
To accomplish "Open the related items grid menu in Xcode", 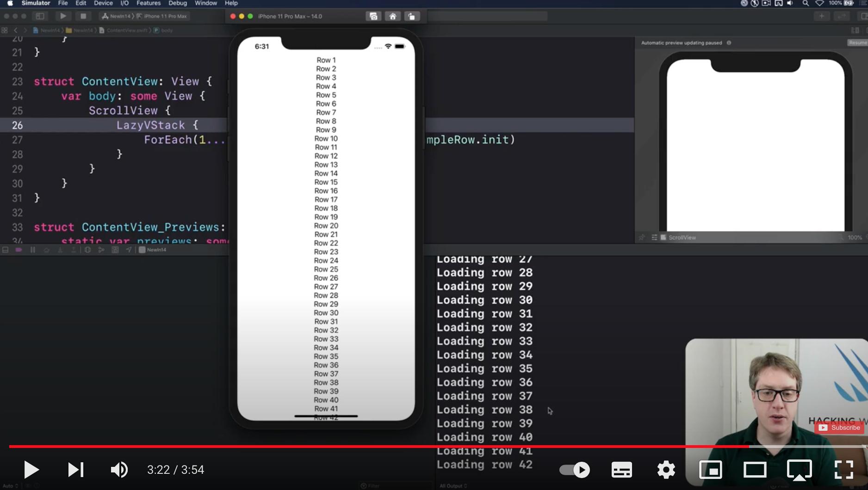I will (x=5, y=31).
